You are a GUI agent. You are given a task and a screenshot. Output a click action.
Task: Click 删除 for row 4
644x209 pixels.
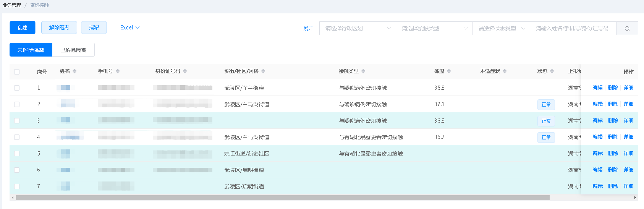(613, 137)
